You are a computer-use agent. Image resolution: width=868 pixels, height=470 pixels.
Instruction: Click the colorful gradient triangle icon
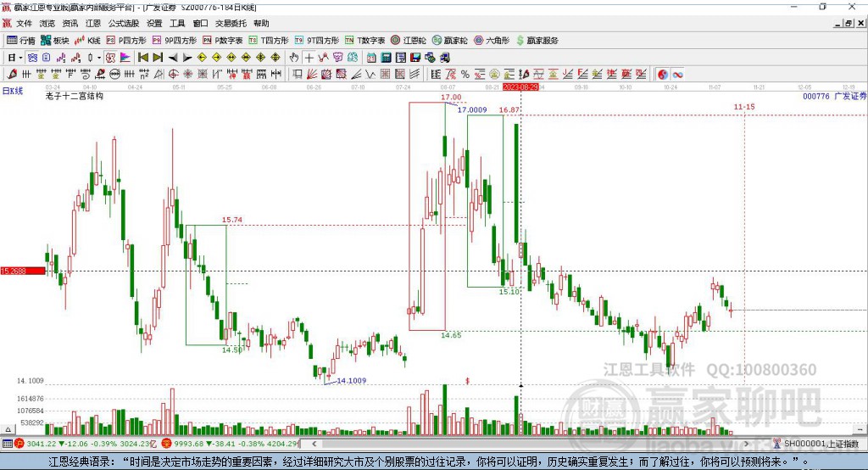[125, 58]
